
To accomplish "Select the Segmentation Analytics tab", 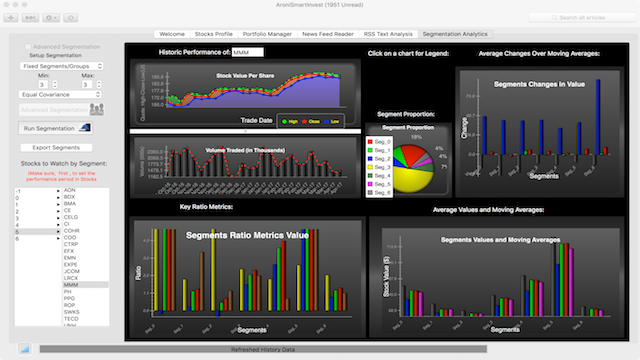I will (x=455, y=34).
